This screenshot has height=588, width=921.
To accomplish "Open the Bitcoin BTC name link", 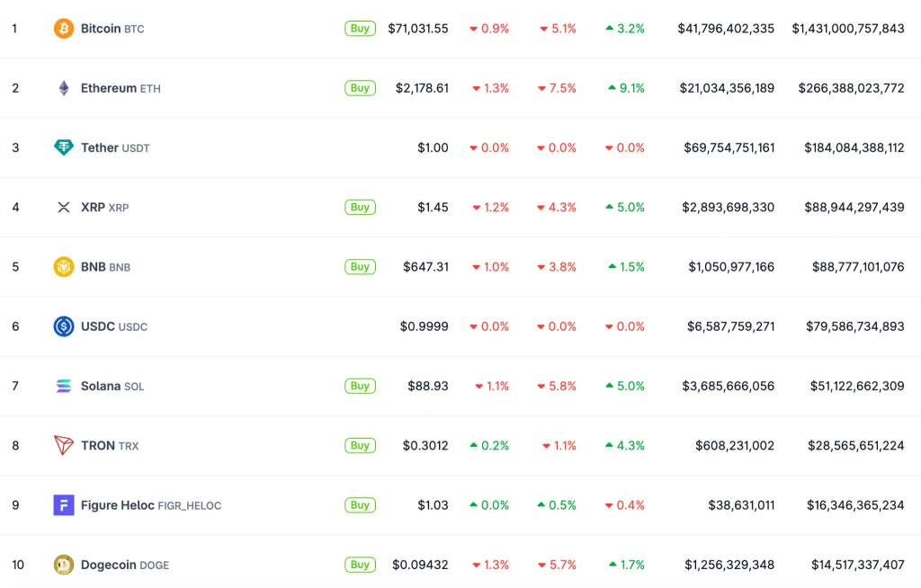I will 112,29.
